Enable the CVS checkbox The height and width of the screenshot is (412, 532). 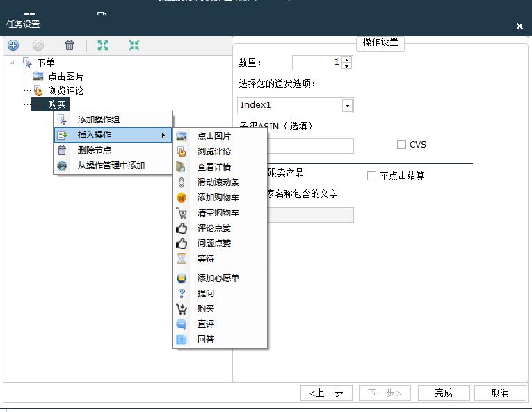pos(401,144)
